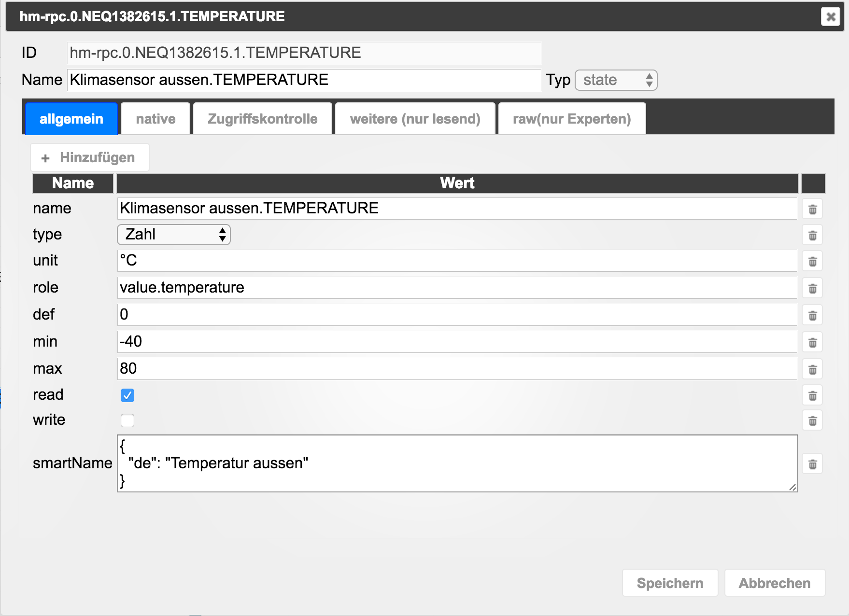The height and width of the screenshot is (616, 849).
Task: Delete the max row with trash icon
Action: pos(812,370)
